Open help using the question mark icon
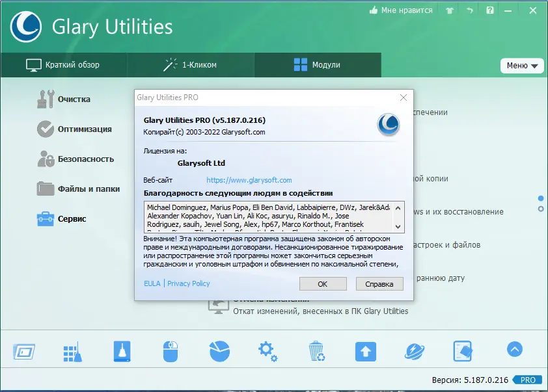This screenshot has height=392, width=548. pos(489,10)
